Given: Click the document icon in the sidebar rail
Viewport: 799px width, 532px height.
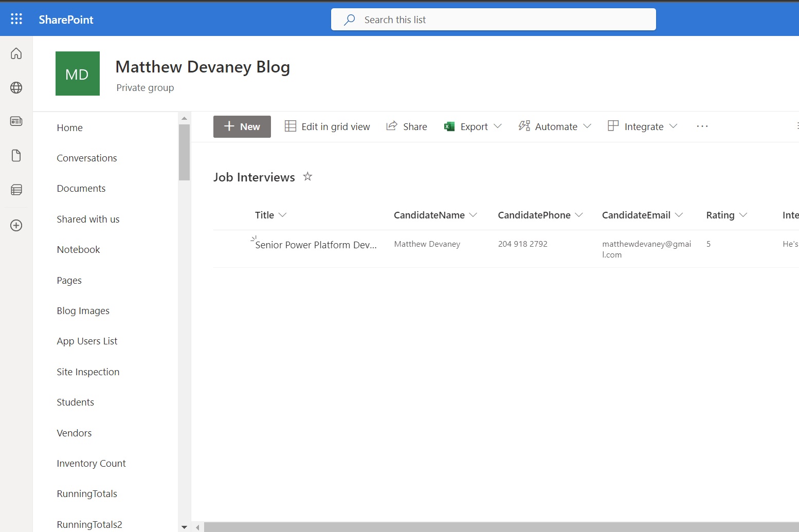Looking at the screenshot, I should point(16,155).
